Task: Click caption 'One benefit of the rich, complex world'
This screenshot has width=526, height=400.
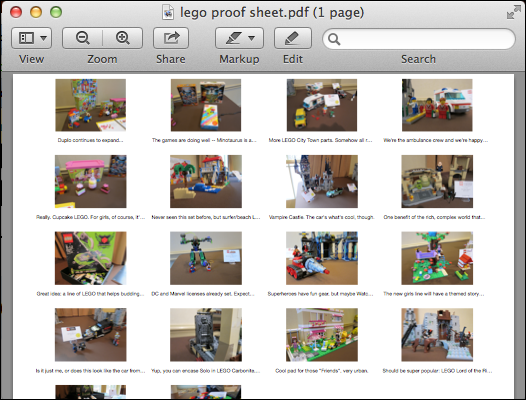Action: click(x=434, y=217)
